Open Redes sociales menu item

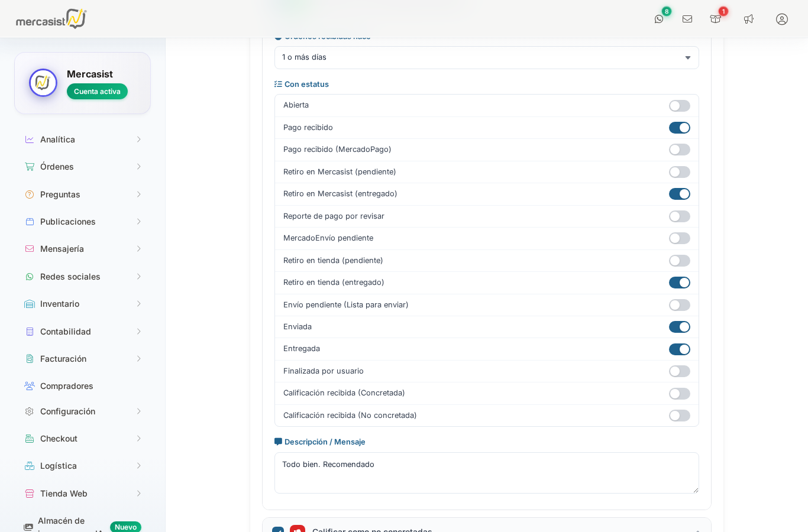[x=83, y=277]
